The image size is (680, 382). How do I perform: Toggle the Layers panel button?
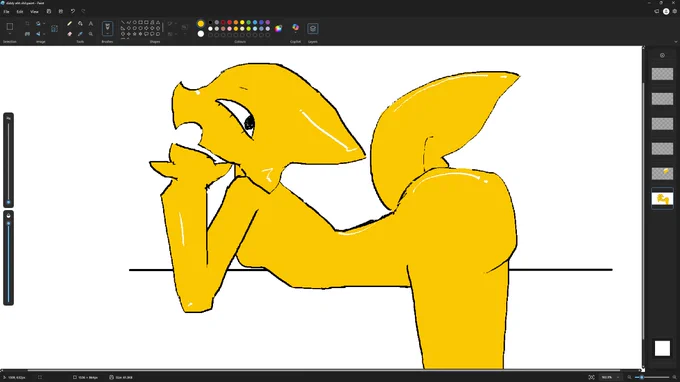pos(313,29)
